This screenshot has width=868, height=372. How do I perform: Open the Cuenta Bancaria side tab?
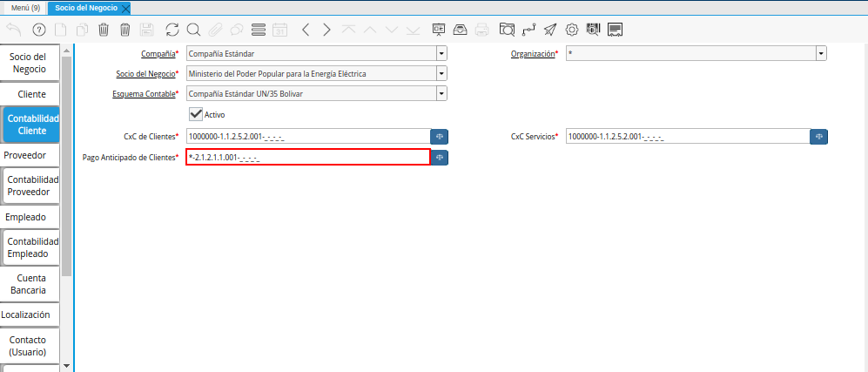point(31,284)
